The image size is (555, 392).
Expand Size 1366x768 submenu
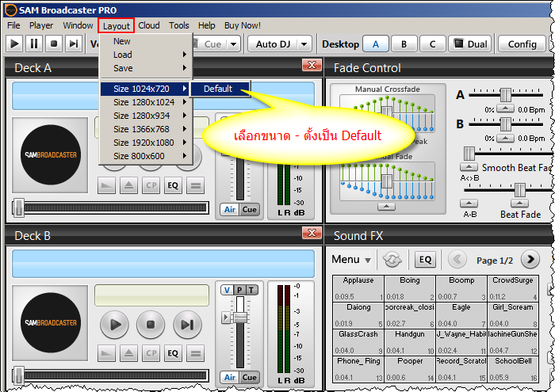pos(146,129)
